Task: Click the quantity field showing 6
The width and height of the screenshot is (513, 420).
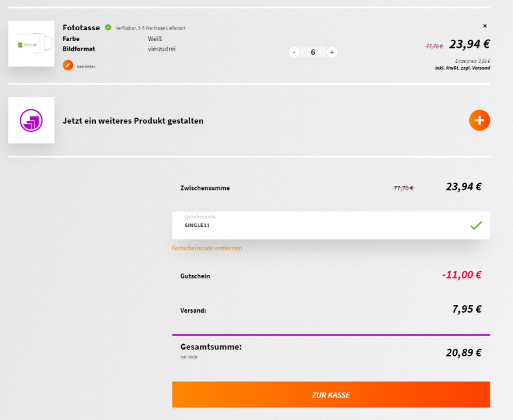Action: point(313,52)
